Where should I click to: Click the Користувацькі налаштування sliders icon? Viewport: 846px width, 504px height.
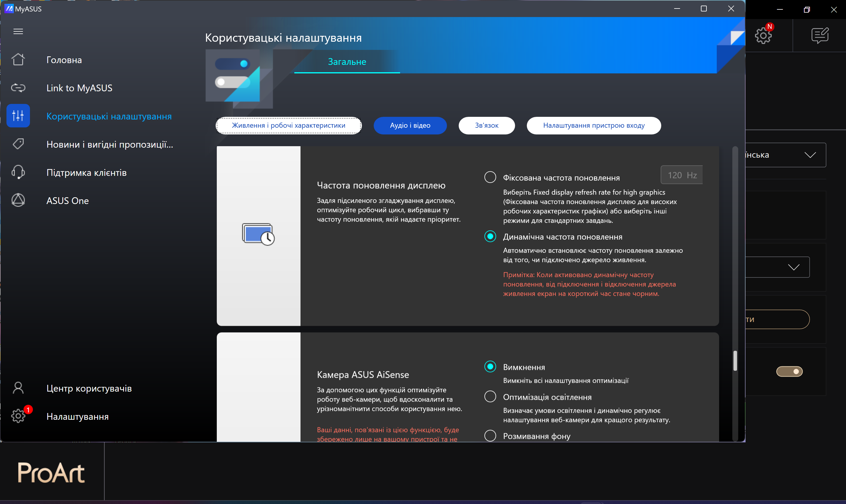point(18,116)
